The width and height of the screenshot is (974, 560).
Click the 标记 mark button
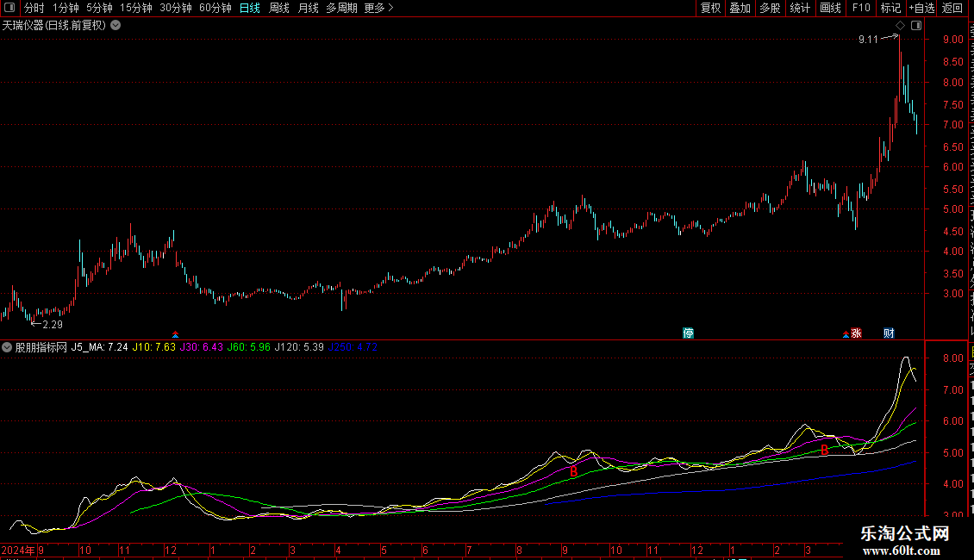pos(890,8)
